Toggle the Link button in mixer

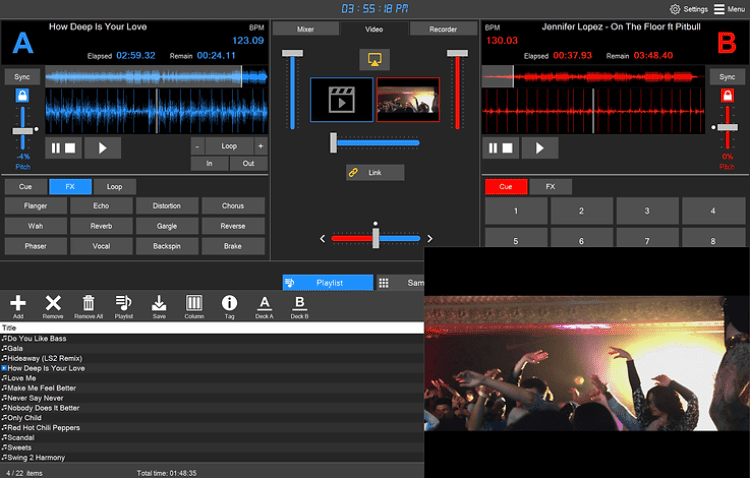pyautogui.click(x=375, y=173)
